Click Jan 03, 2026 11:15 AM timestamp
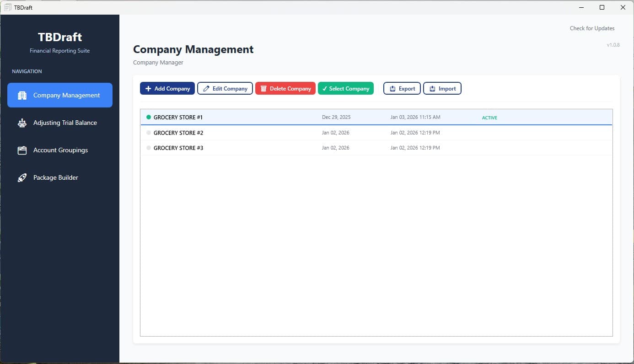 click(x=415, y=117)
